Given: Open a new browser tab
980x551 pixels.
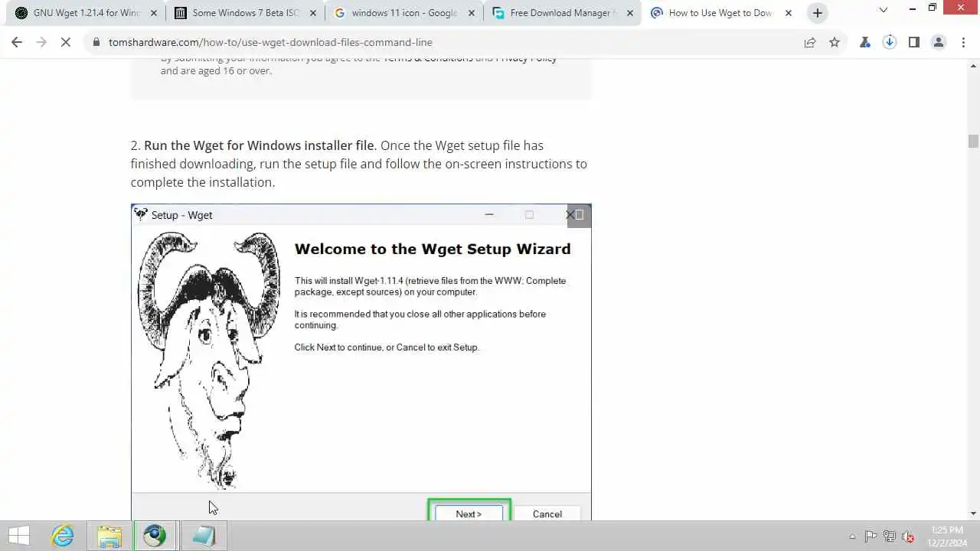Looking at the screenshot, I should [x=818, y=13].
